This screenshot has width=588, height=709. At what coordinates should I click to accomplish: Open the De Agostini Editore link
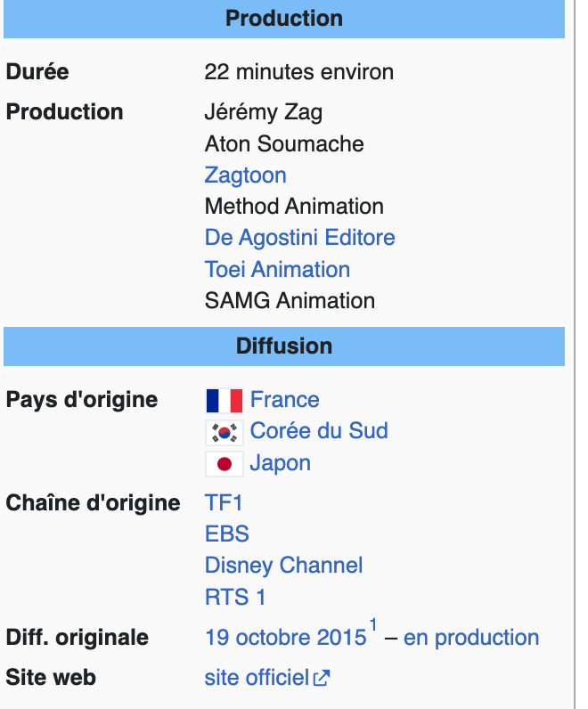pos(300,238)
